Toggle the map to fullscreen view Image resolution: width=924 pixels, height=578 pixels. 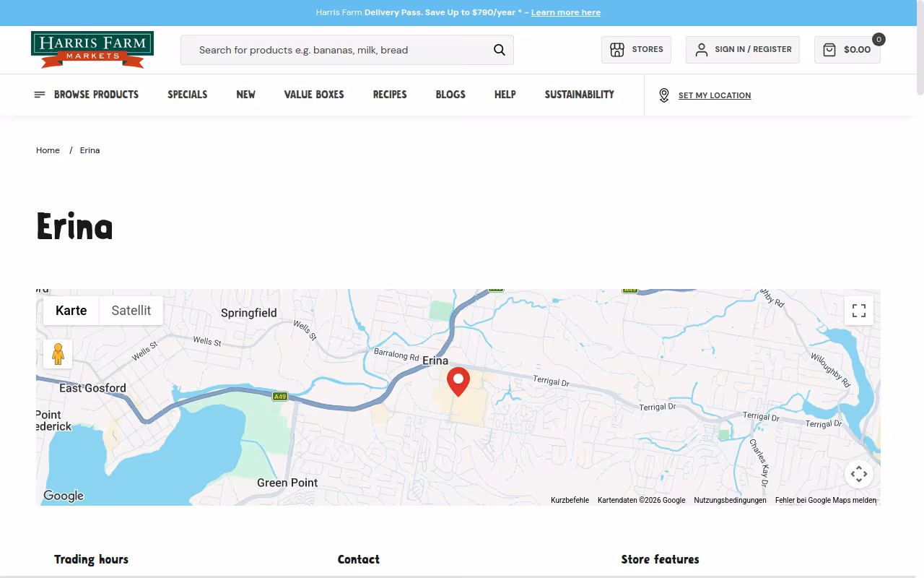click(859, 311)
